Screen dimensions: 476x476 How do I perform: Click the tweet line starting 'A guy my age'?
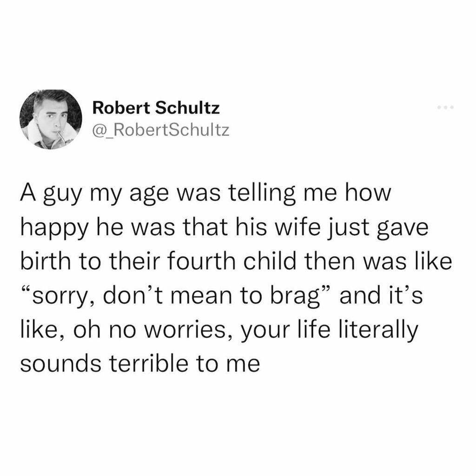click(x=206, y=194)
